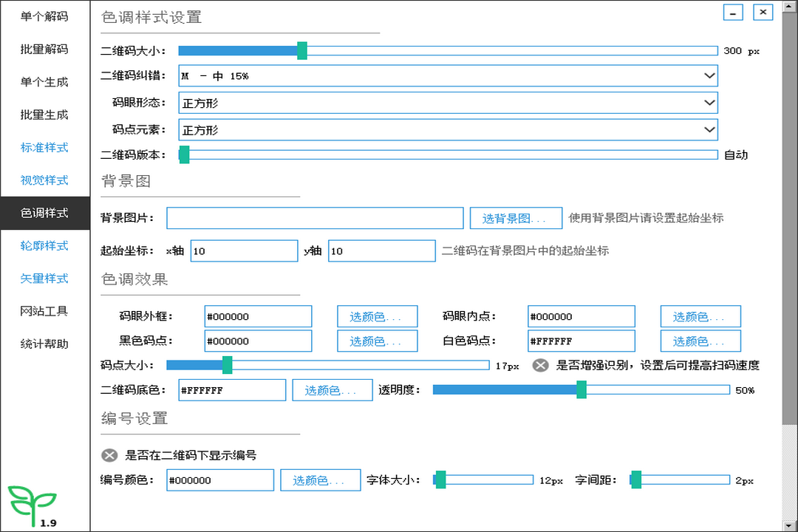
Task: Choose a color for 黑色码点
Action: click(377, 341)
